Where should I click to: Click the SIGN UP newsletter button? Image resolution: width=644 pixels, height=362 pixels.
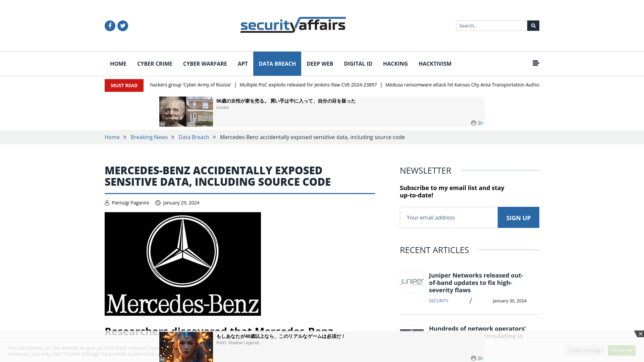(518, 217)
